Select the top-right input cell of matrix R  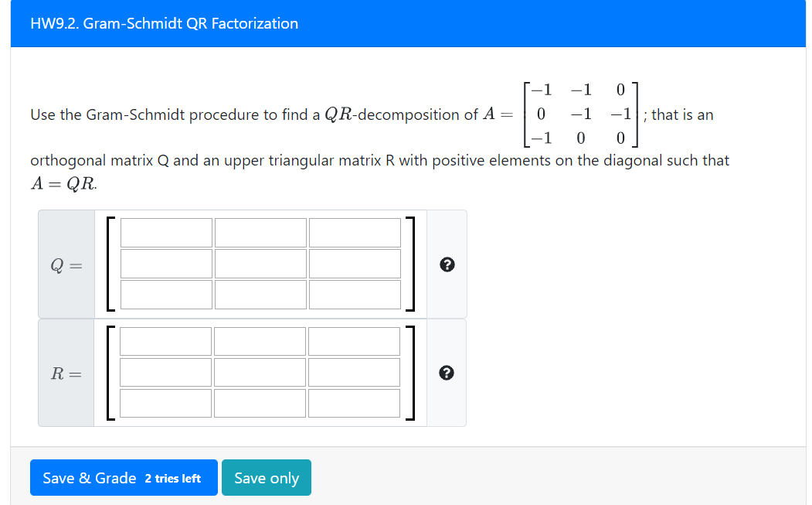point(354,340)
